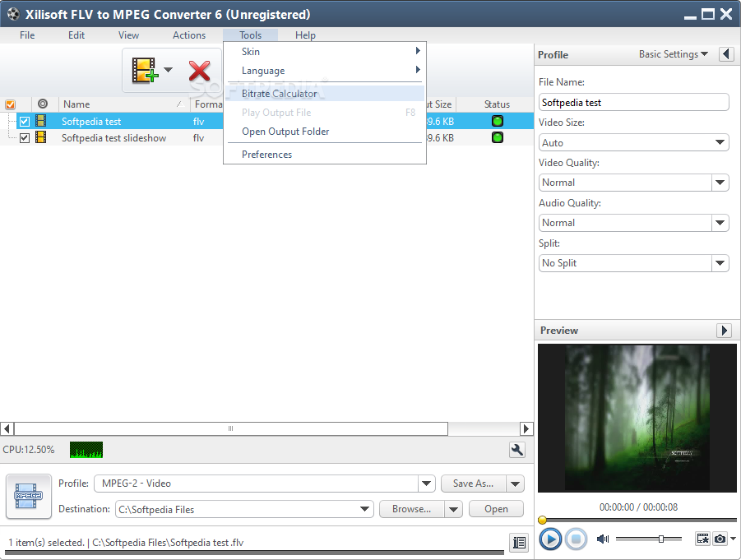This screenshot has height=560, width=741.
Task: Click the application logo in title bar
Action: coord(13,14)
